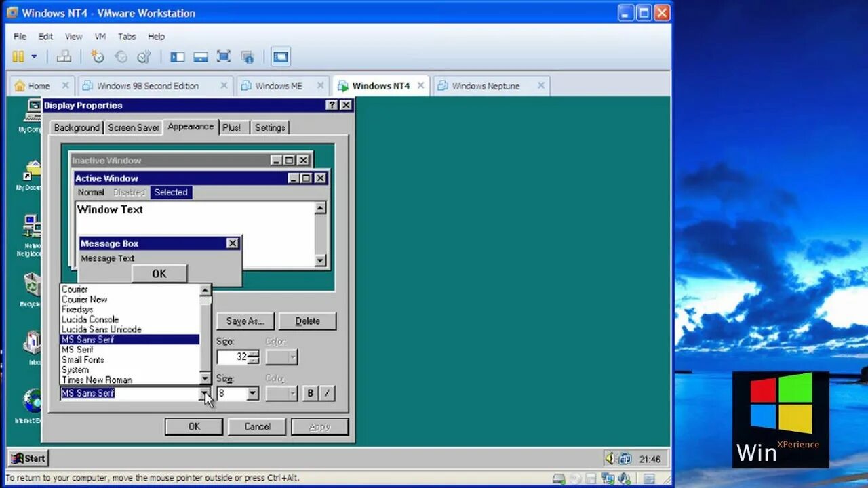
Task: Click font list scrollbar down arrow
Action: pyautogui.click(x=205, y=378)
